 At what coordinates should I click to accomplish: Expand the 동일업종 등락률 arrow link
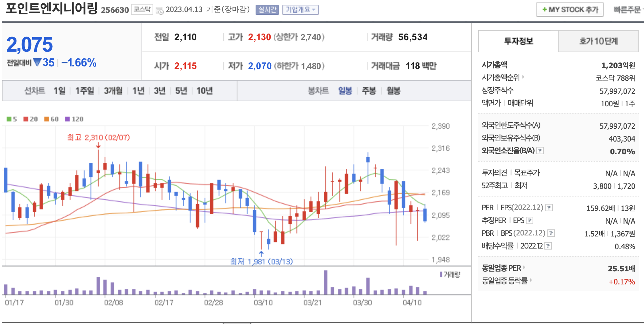click(531, 280)
